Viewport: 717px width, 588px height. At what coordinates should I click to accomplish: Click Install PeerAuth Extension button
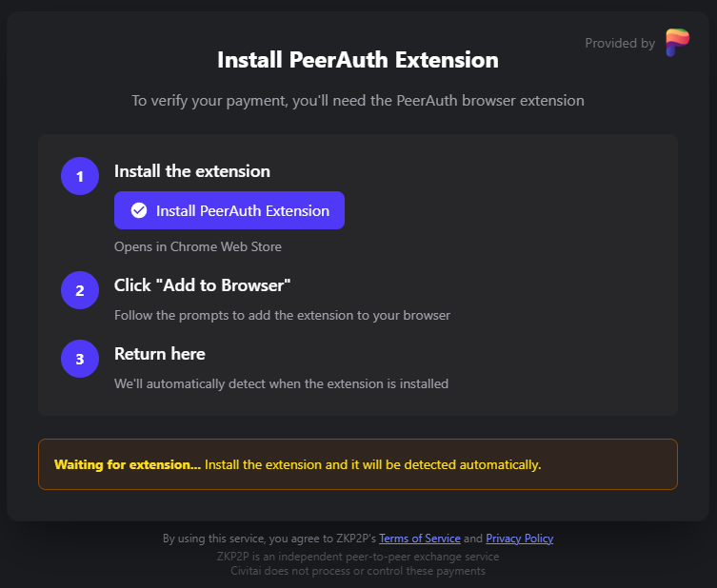229,210
